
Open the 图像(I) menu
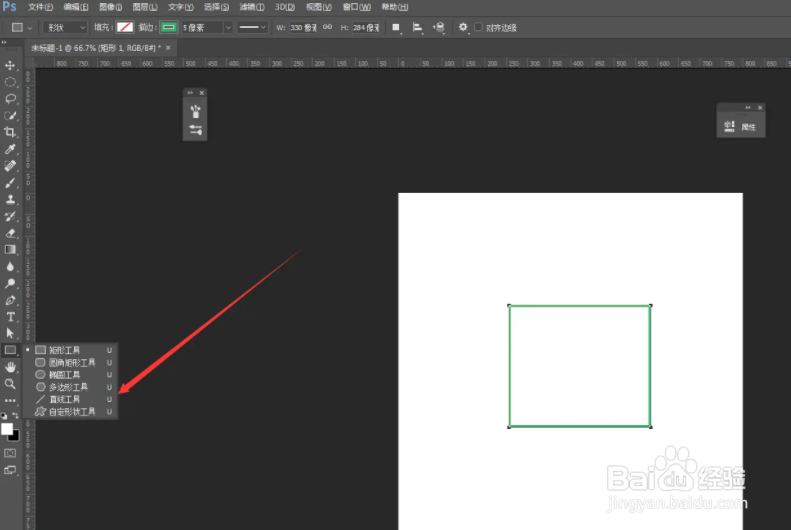pos(110,7)
